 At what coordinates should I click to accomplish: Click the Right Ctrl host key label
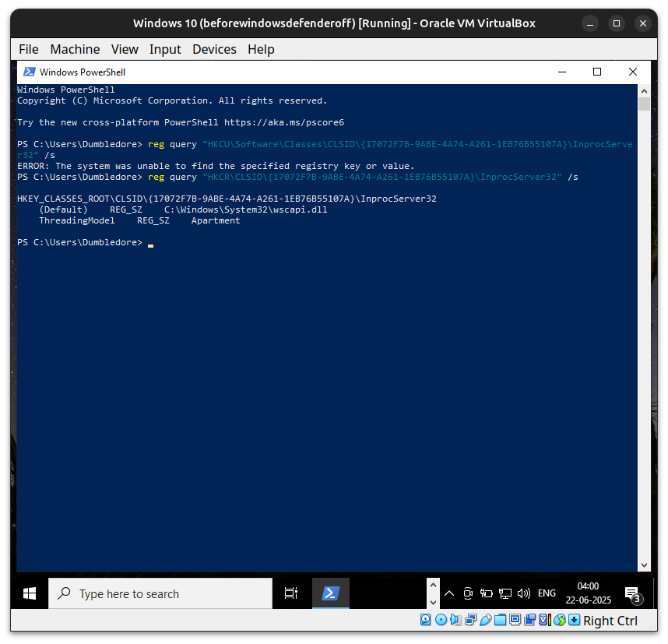pyautogui.click(x=610, y=621)
